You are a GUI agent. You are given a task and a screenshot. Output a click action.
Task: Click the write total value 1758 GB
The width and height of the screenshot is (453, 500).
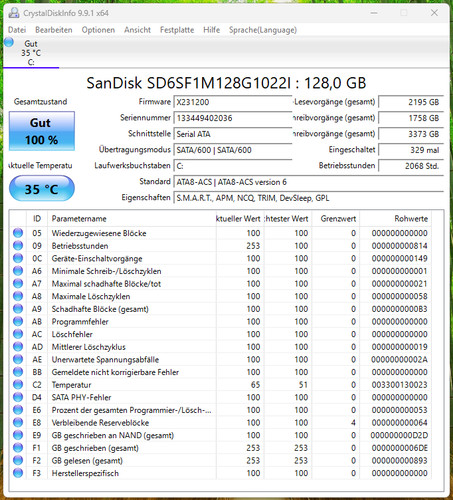tap(411, 118)
